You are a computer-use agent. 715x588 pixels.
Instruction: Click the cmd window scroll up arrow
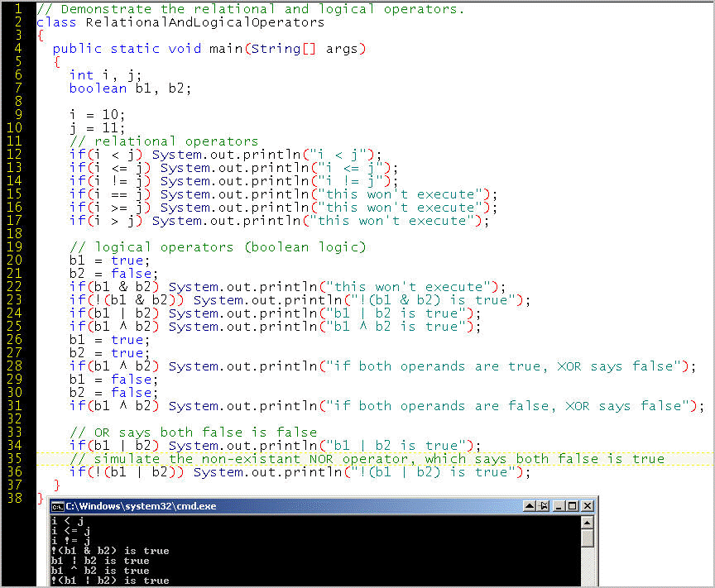(x=588, y=523)
